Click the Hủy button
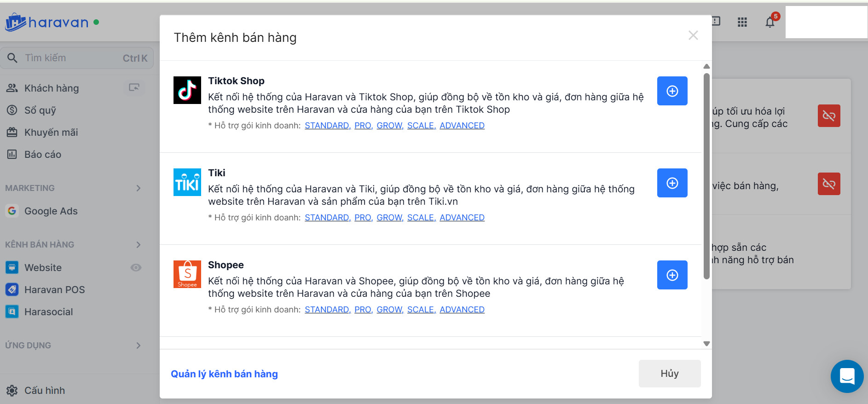The width and height of the screenshot is (868, 404). (670, 374)
